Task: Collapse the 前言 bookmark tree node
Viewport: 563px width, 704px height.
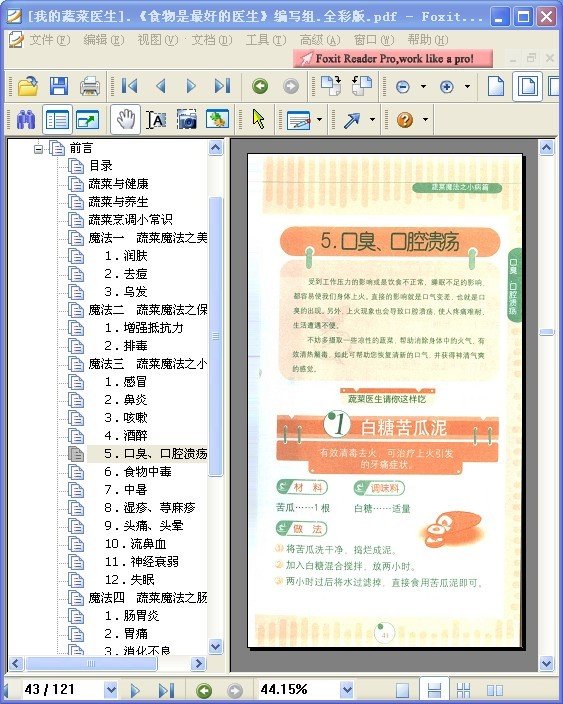Action: 39,148
